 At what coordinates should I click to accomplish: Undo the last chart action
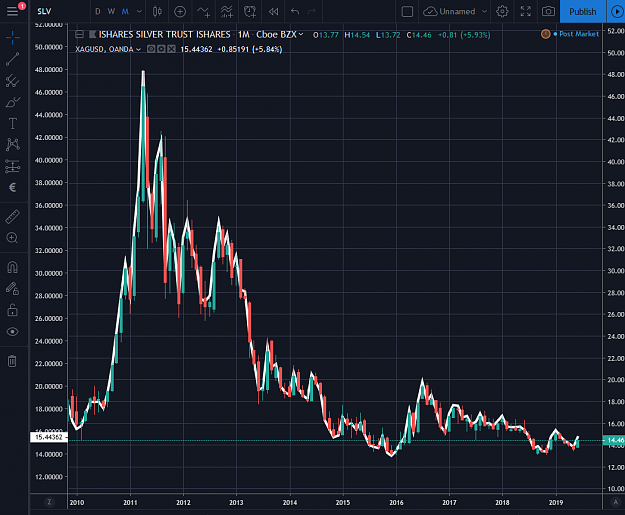tap(295, 12)
